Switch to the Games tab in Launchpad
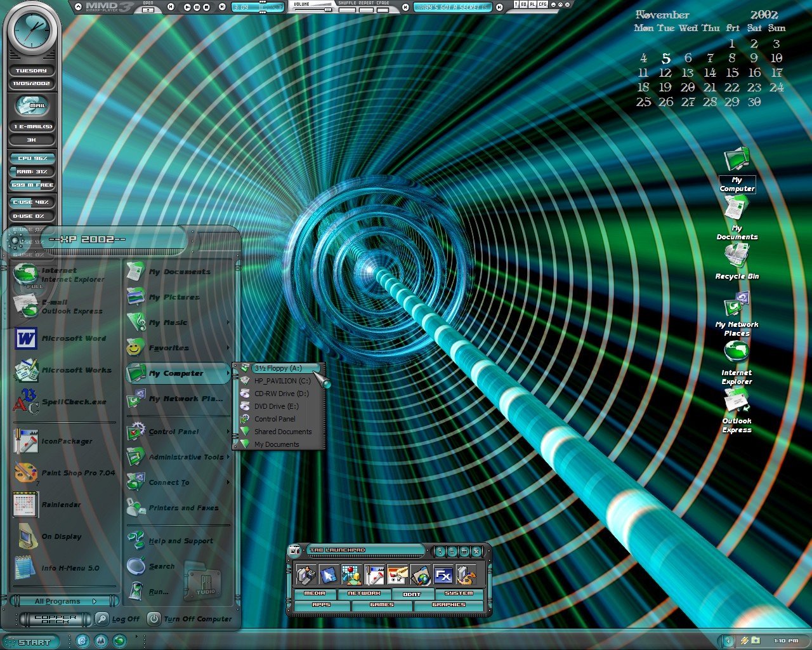812x650 pixels. click(382, 605)
